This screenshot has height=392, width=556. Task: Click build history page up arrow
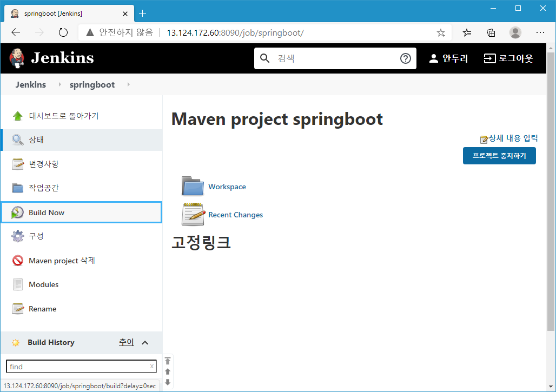[168, 371]
